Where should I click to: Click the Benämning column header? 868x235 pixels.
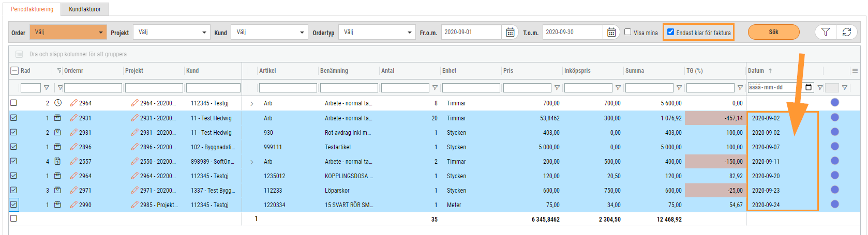(334, 71)
